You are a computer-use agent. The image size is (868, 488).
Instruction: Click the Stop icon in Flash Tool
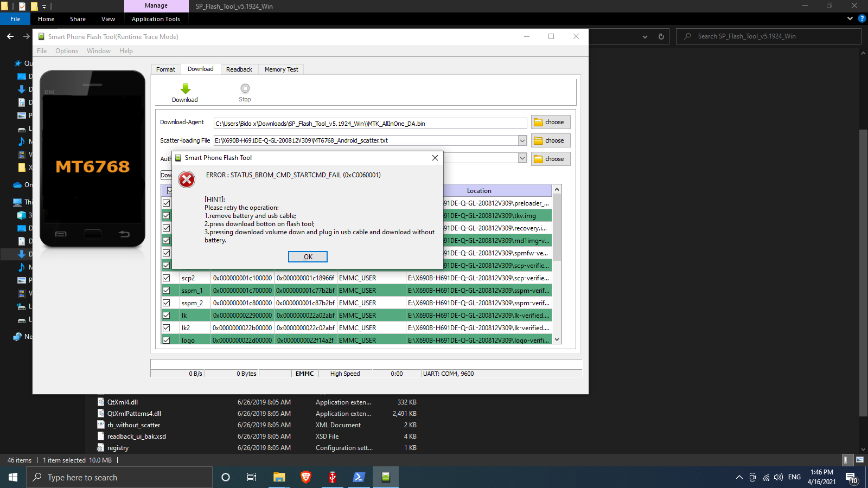[x=245, y=88]
